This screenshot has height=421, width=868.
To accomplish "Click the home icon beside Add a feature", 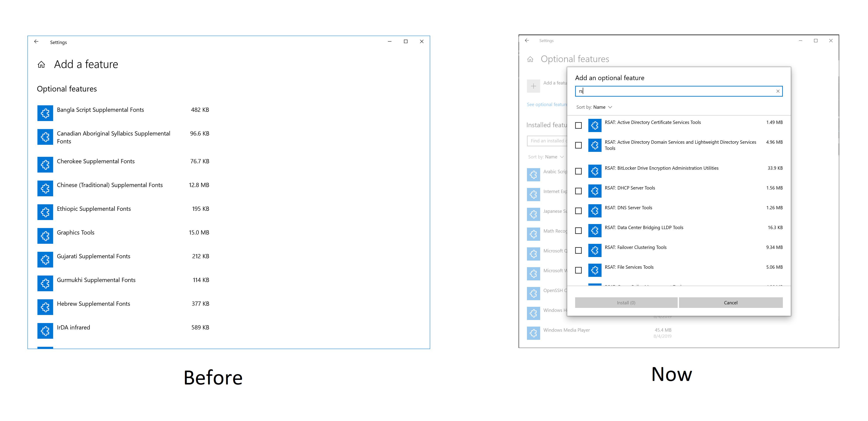I will (x=41, y=64).
